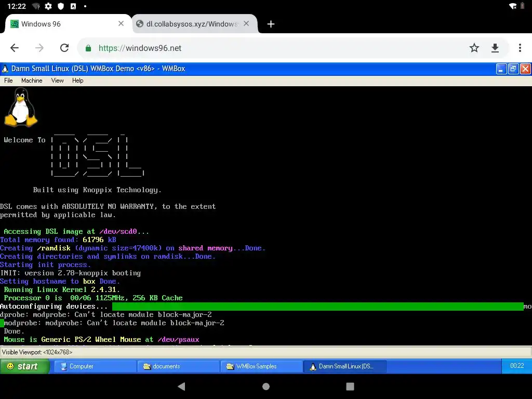The image size is (532, 399).
Task: Open a new browser tab
Action: (x=271, y=24)
